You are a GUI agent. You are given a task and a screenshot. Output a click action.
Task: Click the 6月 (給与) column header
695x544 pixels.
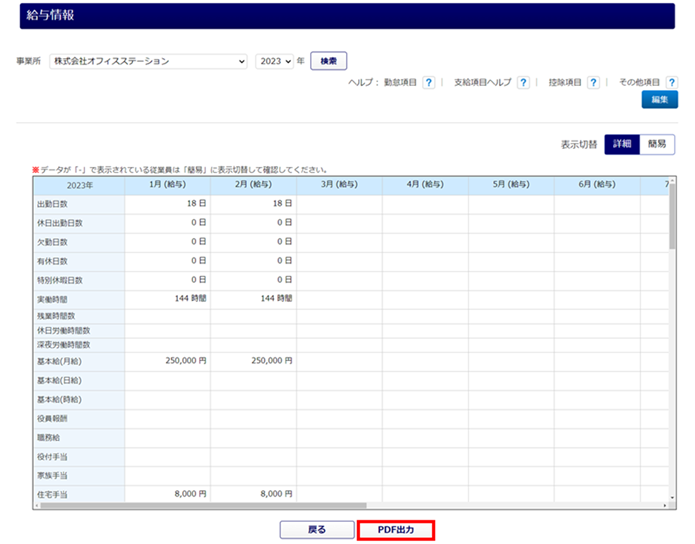[x=598, y=185]
